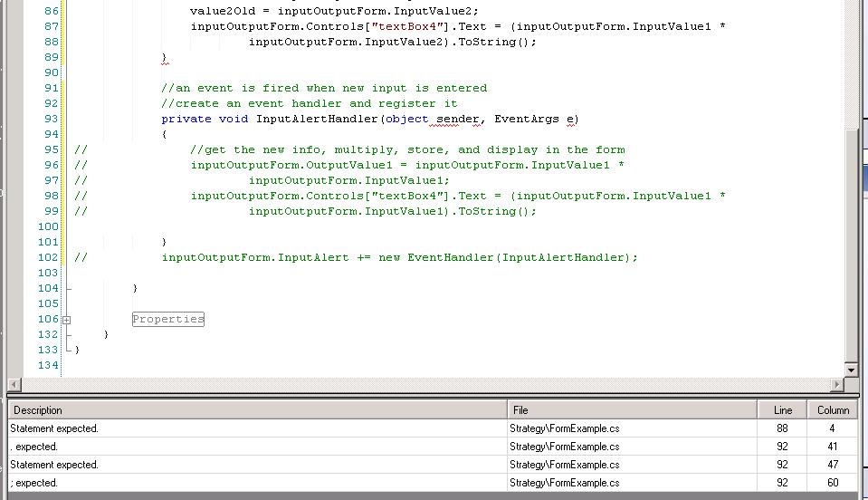This screenshot has height=500, width=868.
Task: Sort error list by Column header
Action: click(x=833, y=410)
